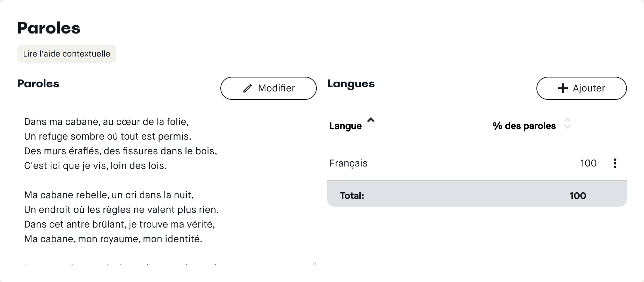Click the plus icon in Ajouter button
The width and height of the screenshot is (644, 282).
[x=563, y=88]
